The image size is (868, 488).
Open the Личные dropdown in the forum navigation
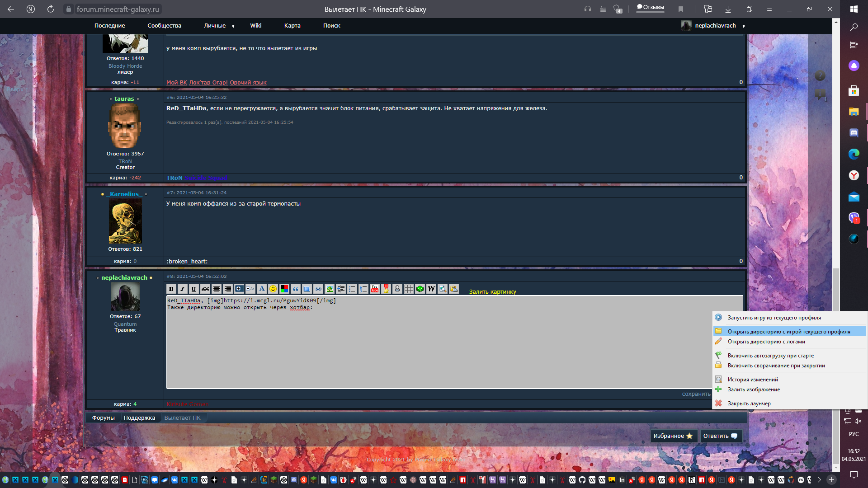pyautogui.click(x=219, y=26)
